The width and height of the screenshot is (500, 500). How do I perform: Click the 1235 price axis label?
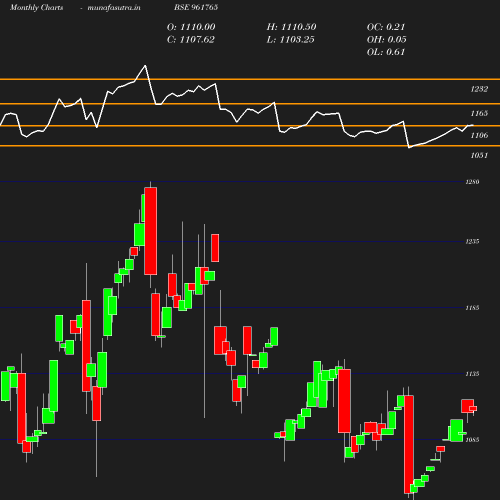(472, 241)
